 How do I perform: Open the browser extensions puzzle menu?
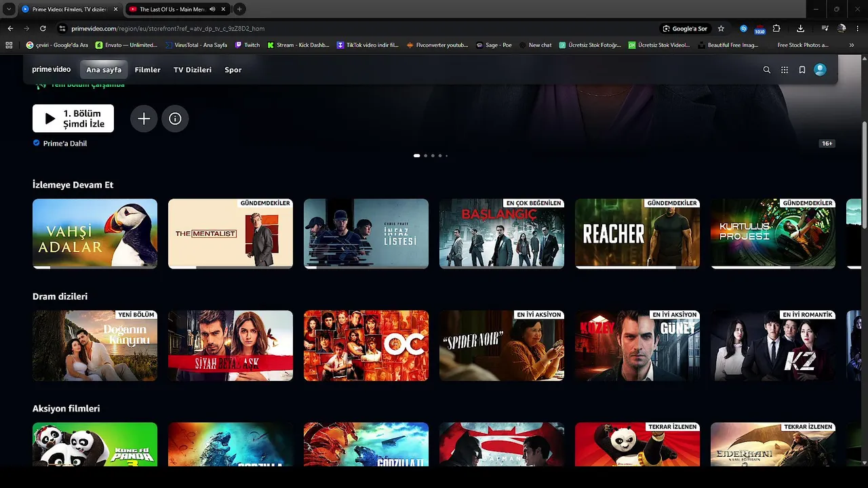pyautogui.click(x=776, y=28)
